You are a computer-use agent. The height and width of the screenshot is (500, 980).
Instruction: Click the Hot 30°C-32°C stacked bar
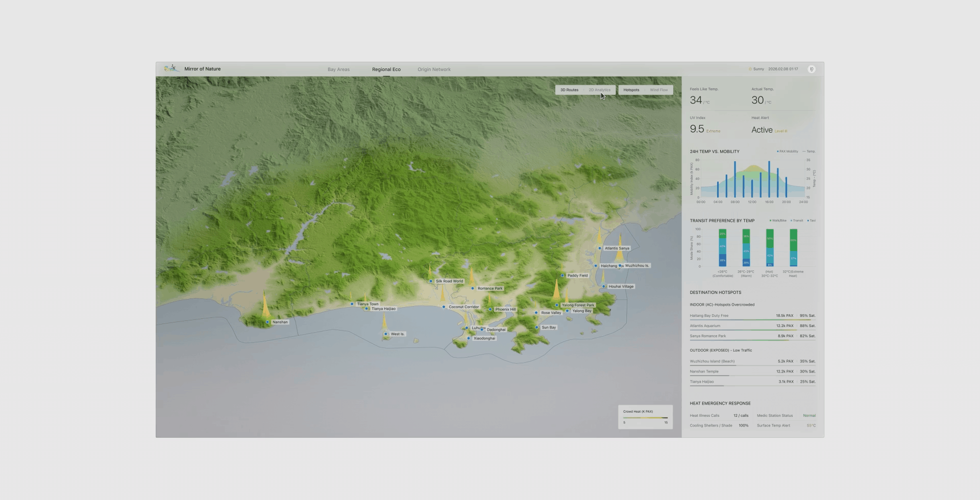click(770, 248)
